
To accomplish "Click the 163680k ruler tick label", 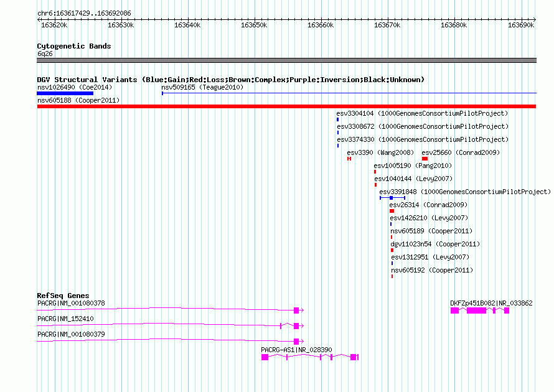I will (454, 26).
